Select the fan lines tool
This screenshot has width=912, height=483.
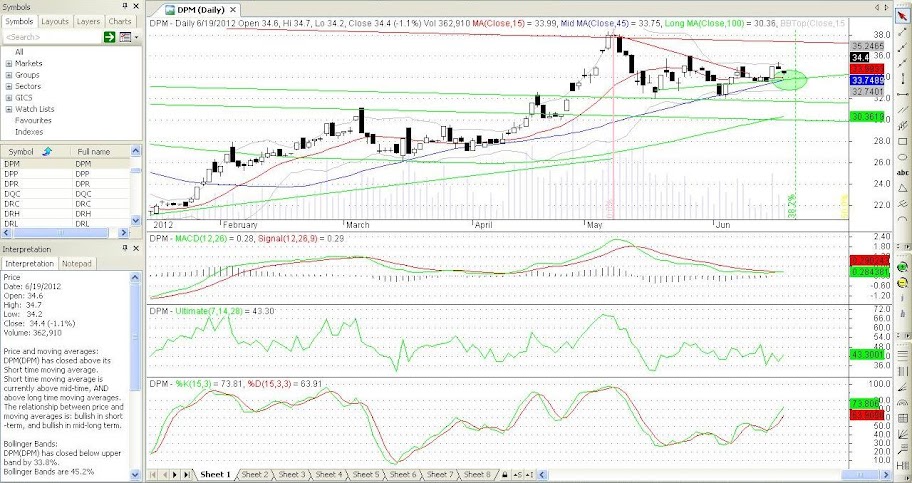903,434
